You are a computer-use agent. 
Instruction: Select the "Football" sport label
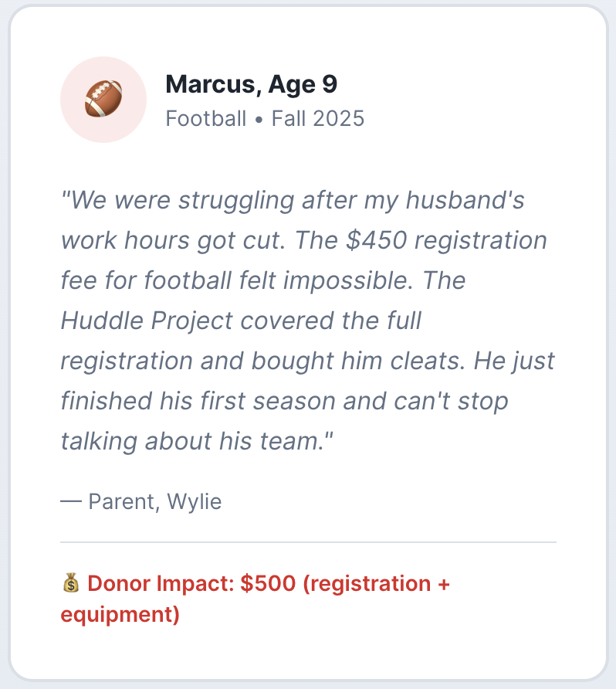pyautogui.click(x=206, y=119)
